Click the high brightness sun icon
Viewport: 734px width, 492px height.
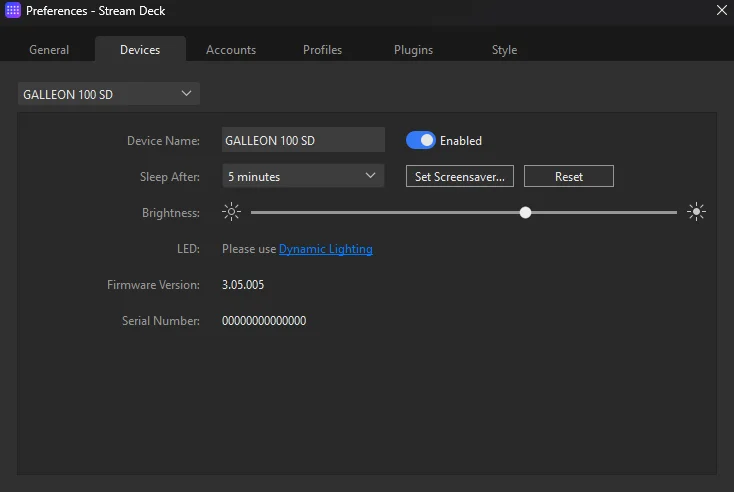click(696, 212)
